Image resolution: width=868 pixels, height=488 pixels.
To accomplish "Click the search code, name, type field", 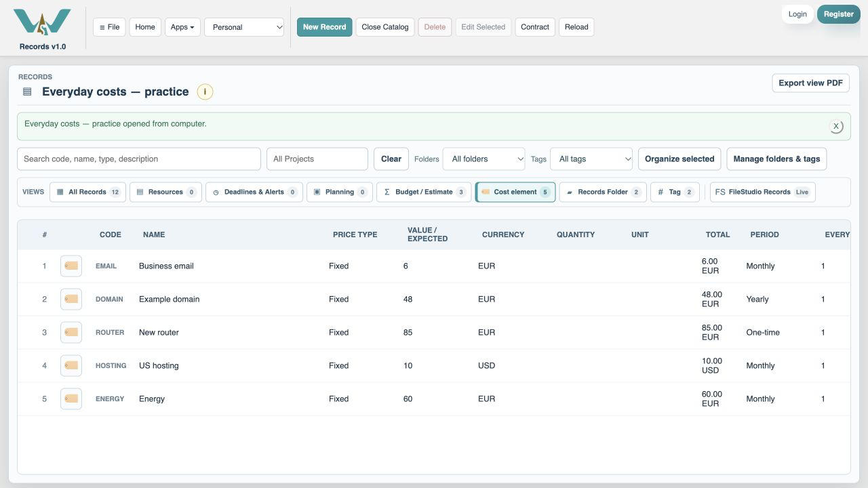I will 139,159.
